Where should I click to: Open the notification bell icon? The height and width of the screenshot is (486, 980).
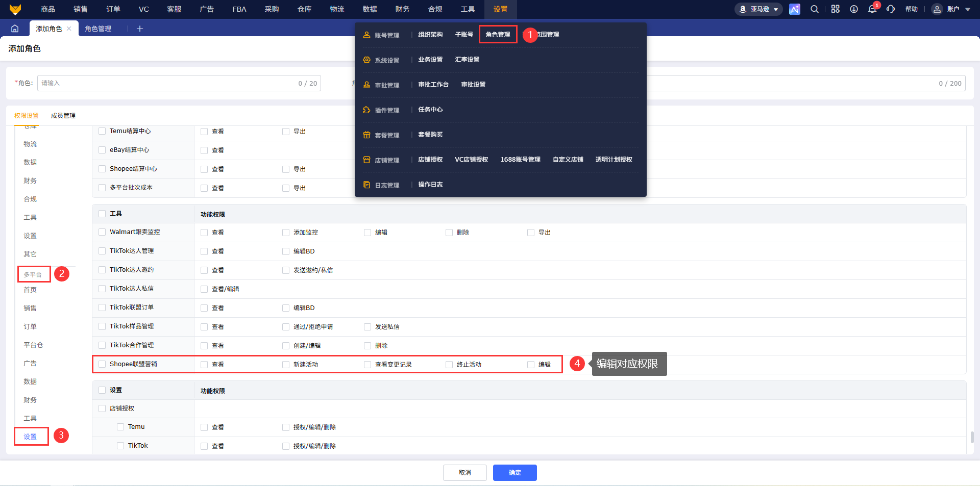tap(872, 9)
